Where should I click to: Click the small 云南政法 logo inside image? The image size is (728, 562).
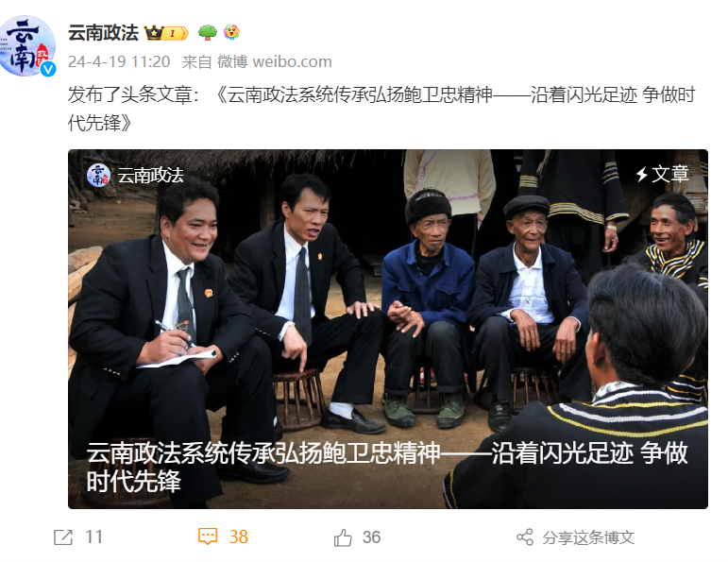coord(98,175)
